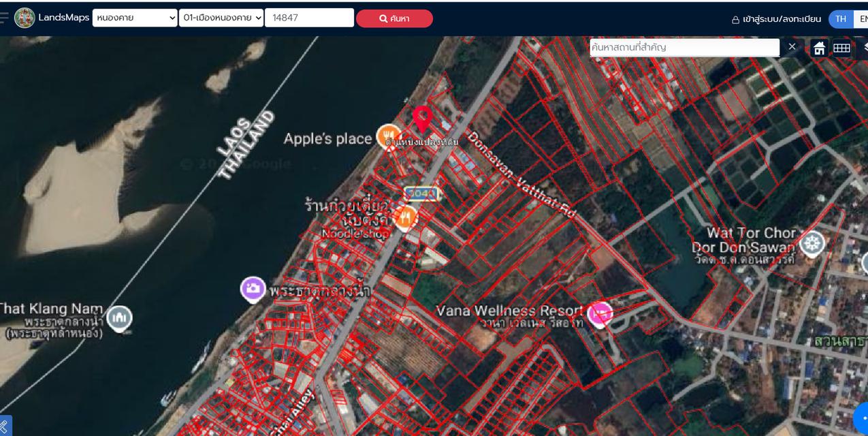Open the hamburger menu beside LandsMaps logo

coord(4,18)
